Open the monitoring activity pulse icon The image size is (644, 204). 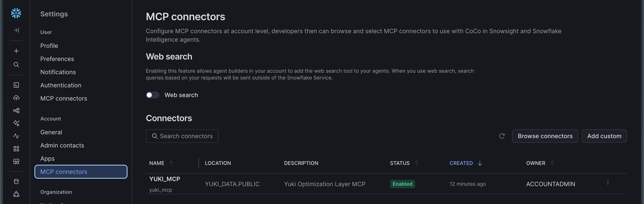pyautogui.click(x=16, y=136)
